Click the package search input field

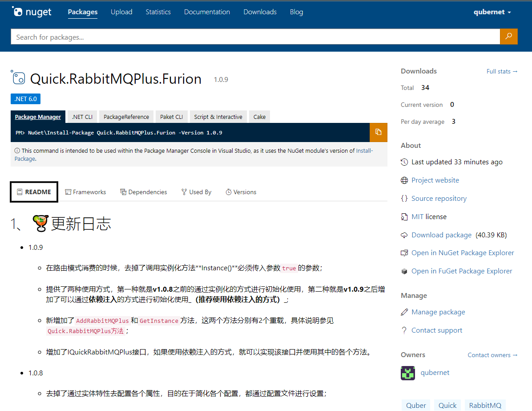254,37
